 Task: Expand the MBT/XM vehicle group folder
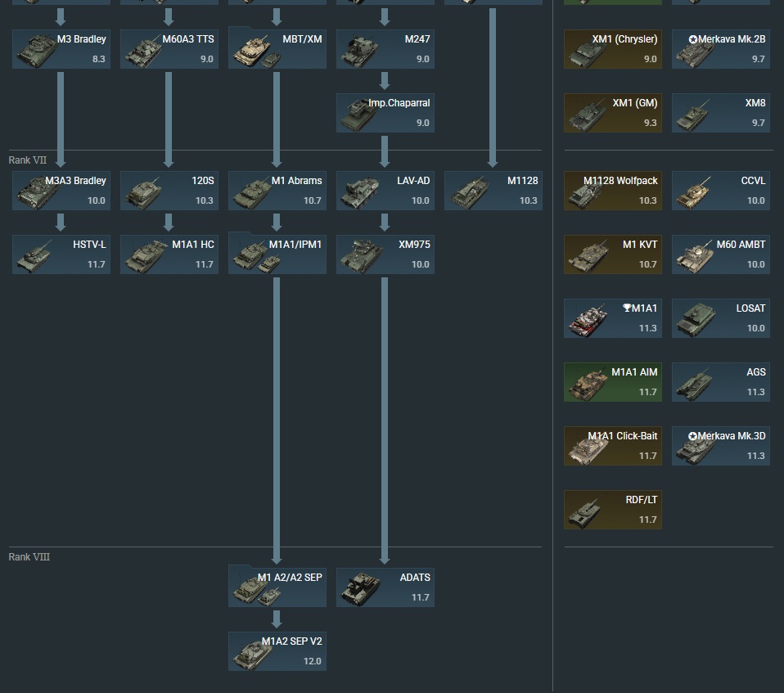[277, 47]
